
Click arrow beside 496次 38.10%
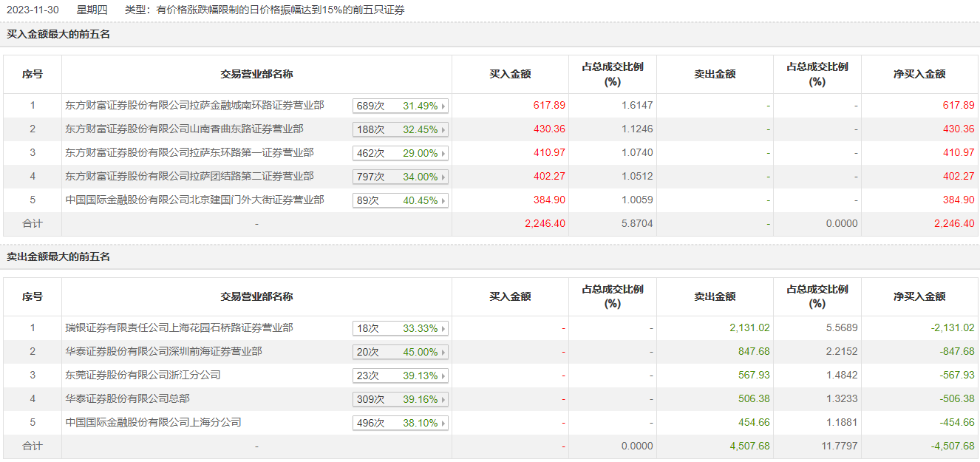point(443,424)
